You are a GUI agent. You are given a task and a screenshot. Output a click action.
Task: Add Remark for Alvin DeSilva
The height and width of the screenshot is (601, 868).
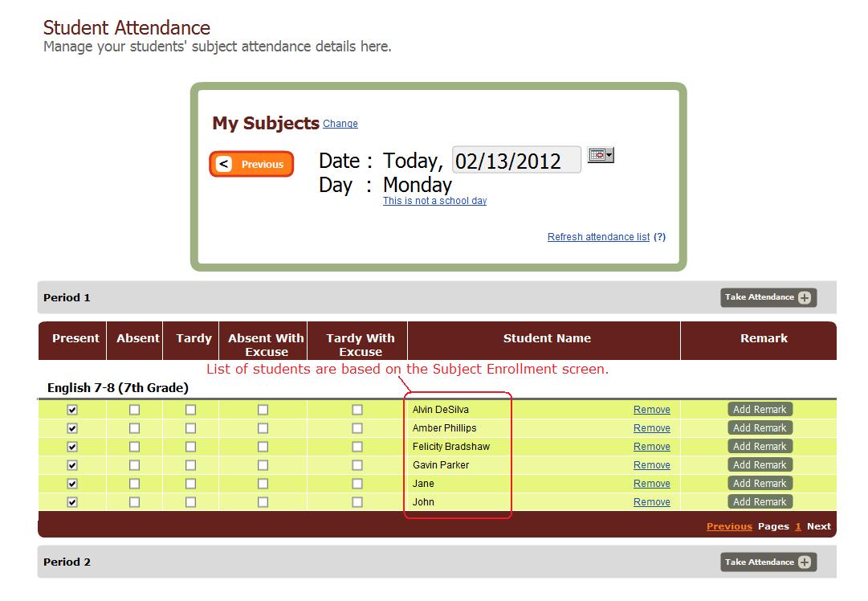click(760, 410)
